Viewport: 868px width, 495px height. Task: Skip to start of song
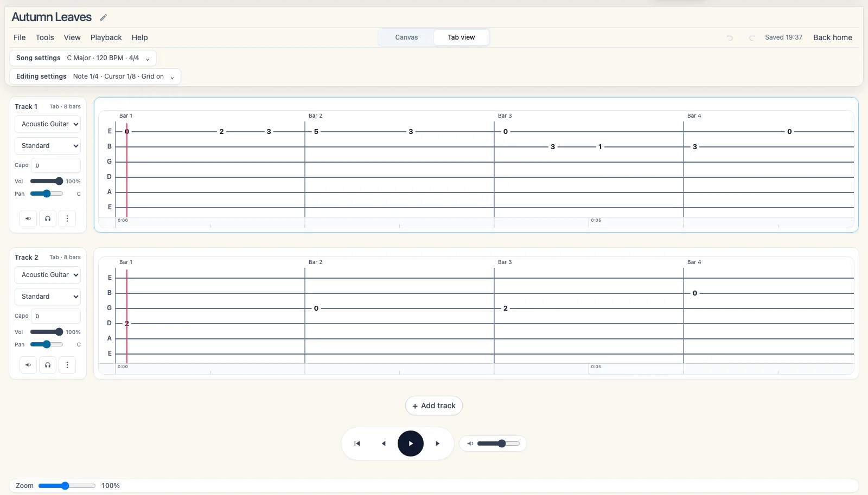[x=357, y=443]
